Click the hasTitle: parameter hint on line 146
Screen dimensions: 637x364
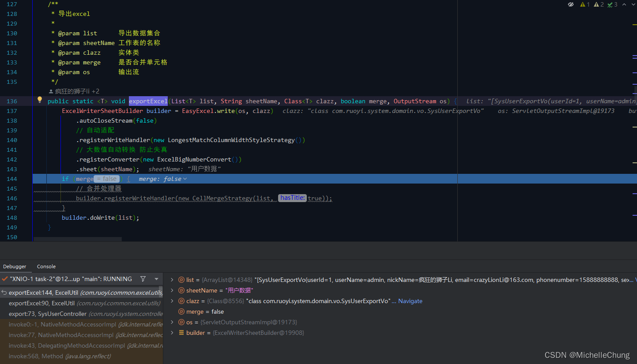(x=292, y=198)
